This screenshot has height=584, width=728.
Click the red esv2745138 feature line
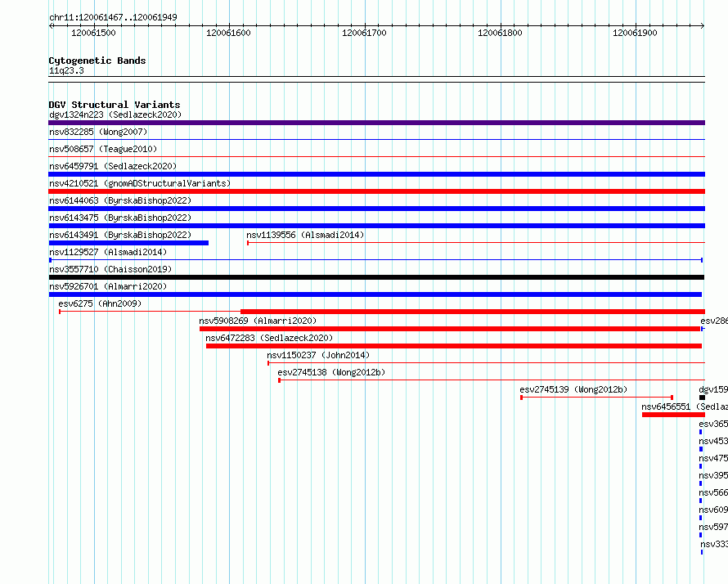click(x=492, y=380)
